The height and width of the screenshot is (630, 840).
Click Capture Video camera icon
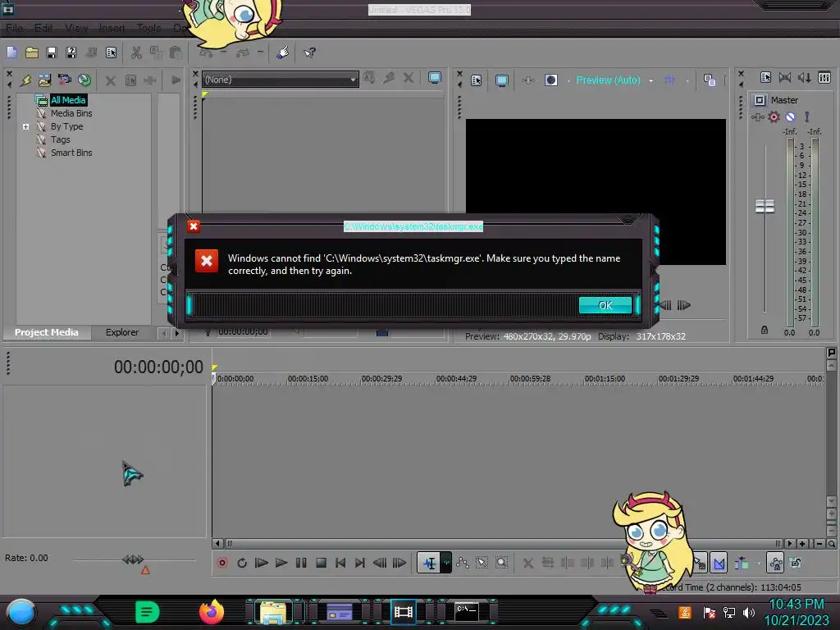[x=64, y=80]
